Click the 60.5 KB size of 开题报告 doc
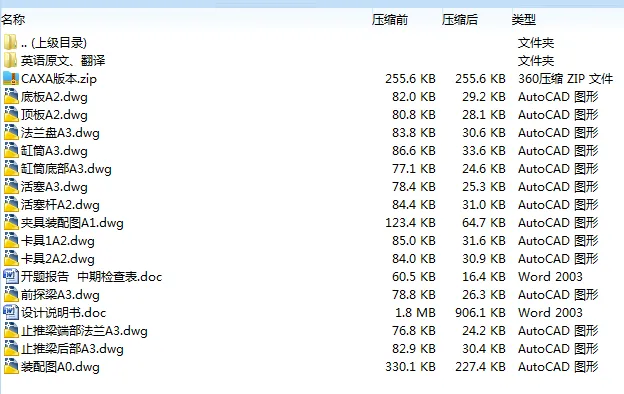Screen dimensions: 624x394 [413, 277]
